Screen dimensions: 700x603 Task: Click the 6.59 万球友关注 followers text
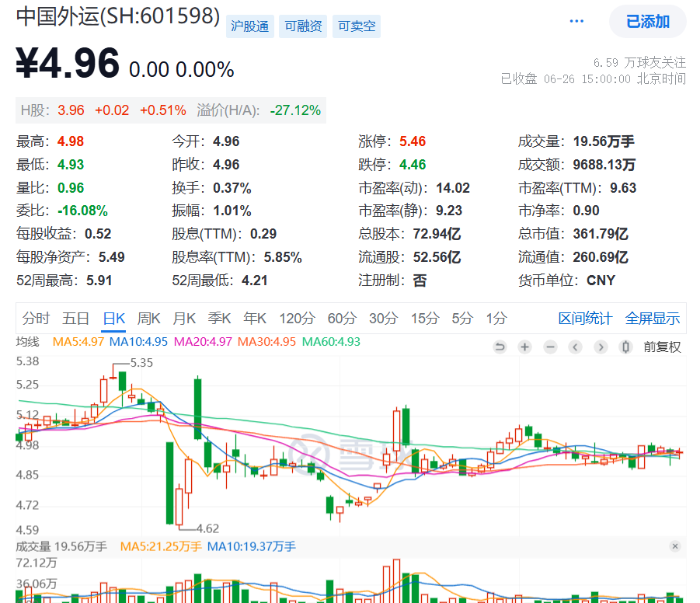tap(639, 62)
